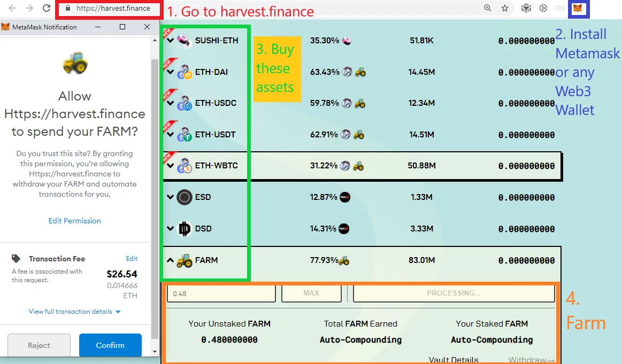Image resolution: width=622 pixels, height=364 pixels.
Task: Expand the SUSHI-ETH vault row chevron
Action: coord(171,41)
